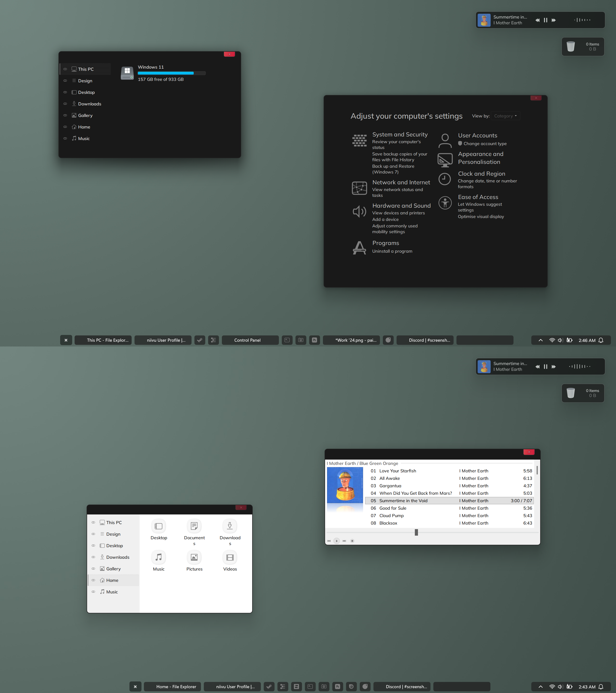Click the Ease of Access icon
616x693 pixels.
click(445, 203)
